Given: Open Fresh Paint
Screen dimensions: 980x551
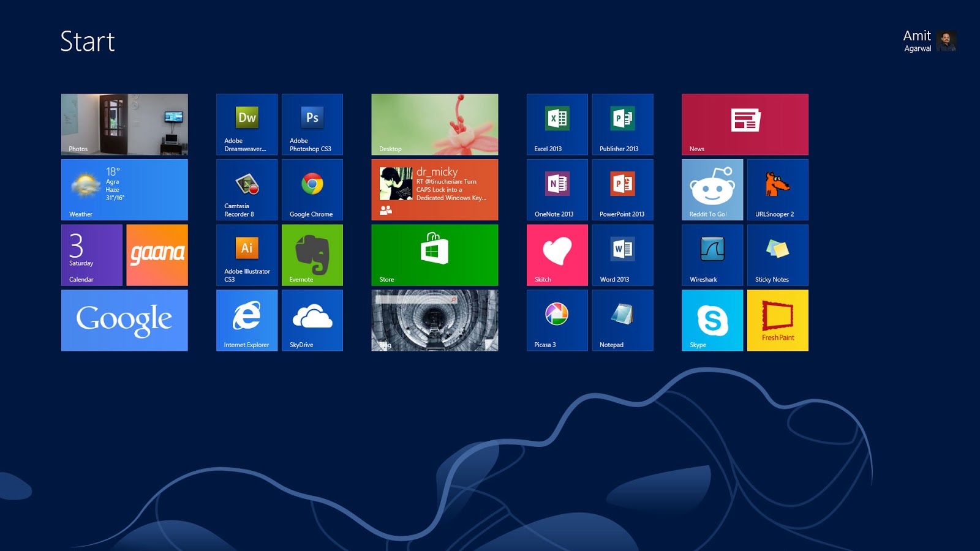Looking at the screenshot, I should [x=778, y=320].
